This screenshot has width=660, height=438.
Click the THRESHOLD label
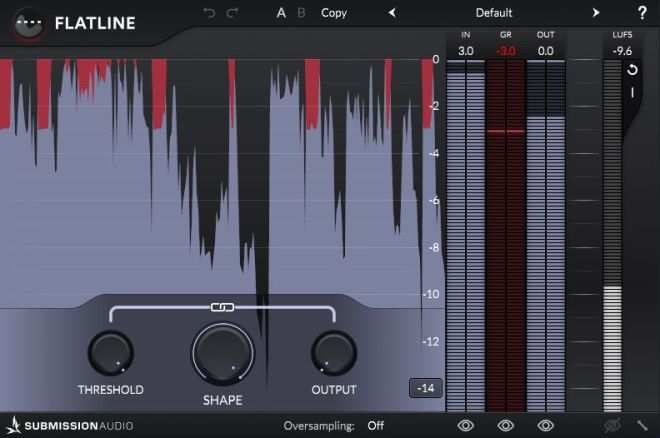[x=111, y=390]
